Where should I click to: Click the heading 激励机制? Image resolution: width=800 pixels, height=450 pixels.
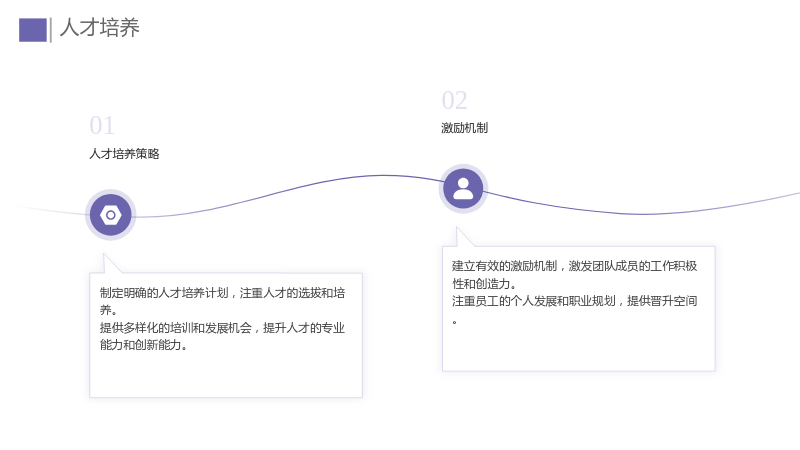tap(465, 128)
